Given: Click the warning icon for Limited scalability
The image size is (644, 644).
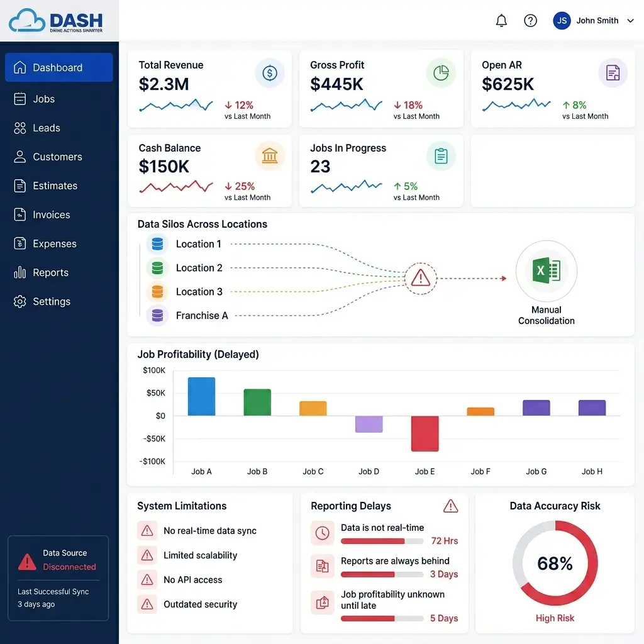Looking at the screenshot, I should 147,555.
